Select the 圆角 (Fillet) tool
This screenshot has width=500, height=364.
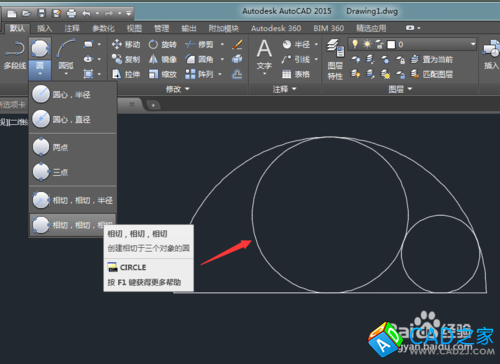point(199,59)
